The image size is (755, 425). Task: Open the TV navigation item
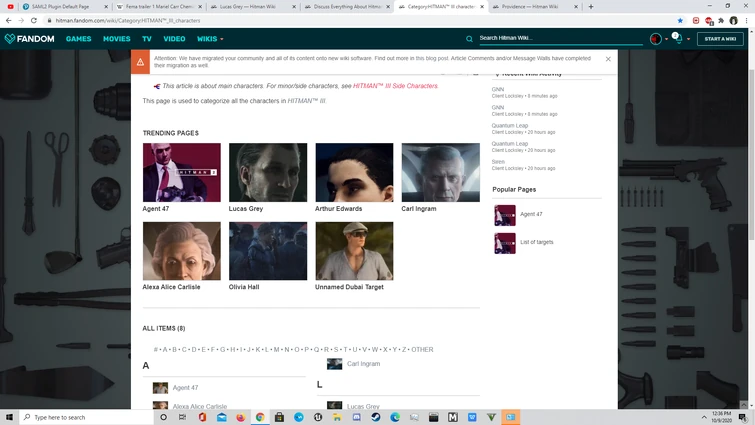[147, 39]
